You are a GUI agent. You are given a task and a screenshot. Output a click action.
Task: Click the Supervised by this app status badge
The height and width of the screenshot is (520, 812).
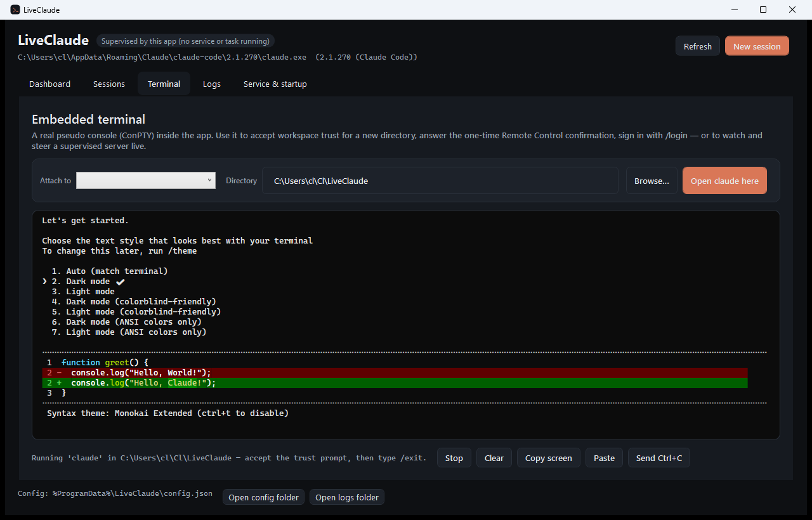pyautogui.click(x=185, y=41)
